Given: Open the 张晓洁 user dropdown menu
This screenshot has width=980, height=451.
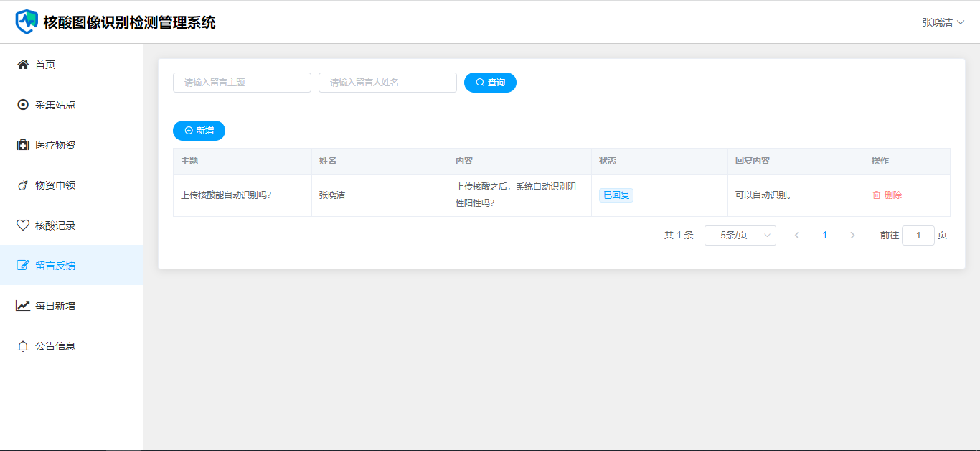Looking at the screenshot, I should pyautogui.click(x=943, y=22).
